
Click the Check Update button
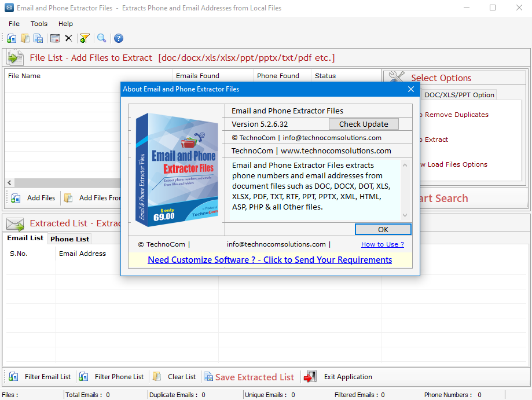tap(364, 124)
